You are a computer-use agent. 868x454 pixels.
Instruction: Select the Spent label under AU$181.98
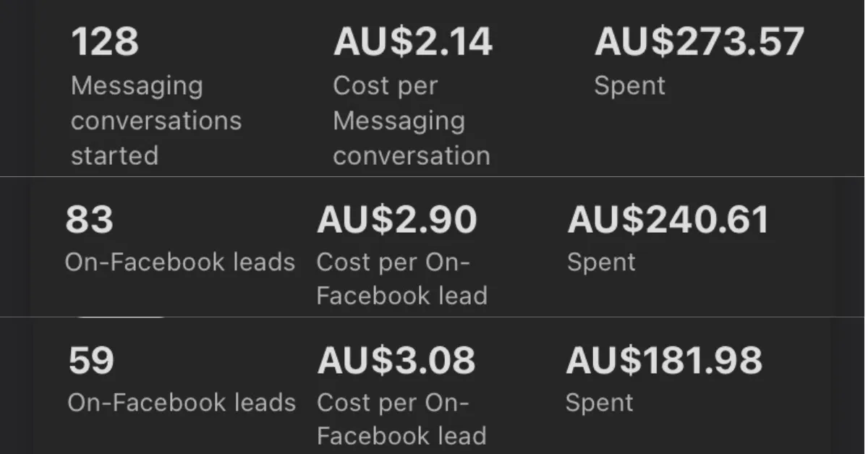tap(599, 403)
